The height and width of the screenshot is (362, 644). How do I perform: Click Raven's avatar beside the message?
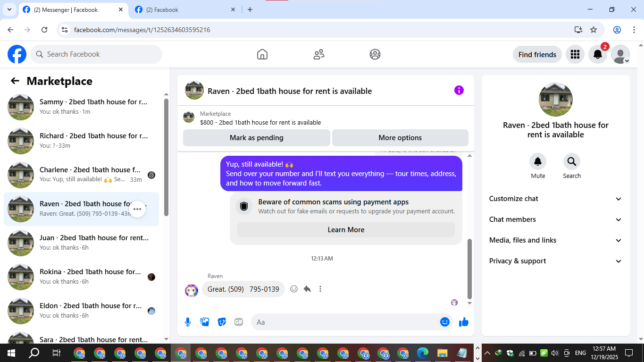click(192, 290)
